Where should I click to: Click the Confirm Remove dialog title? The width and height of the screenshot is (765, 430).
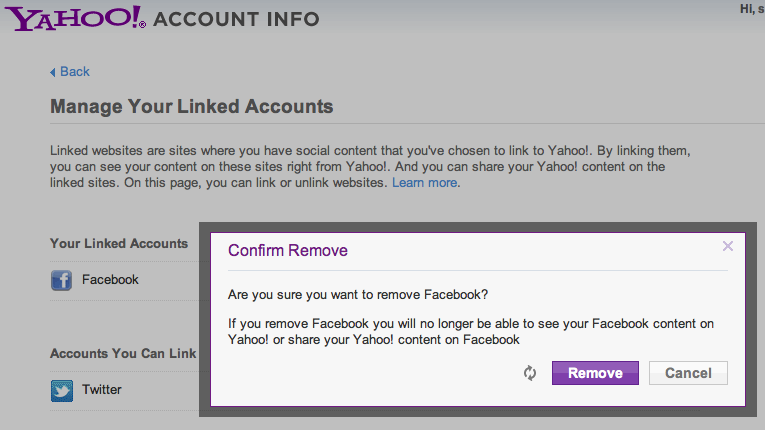288,250
